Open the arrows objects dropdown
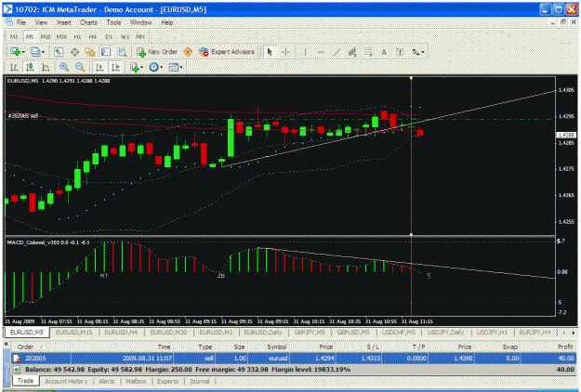 point(418,52)
